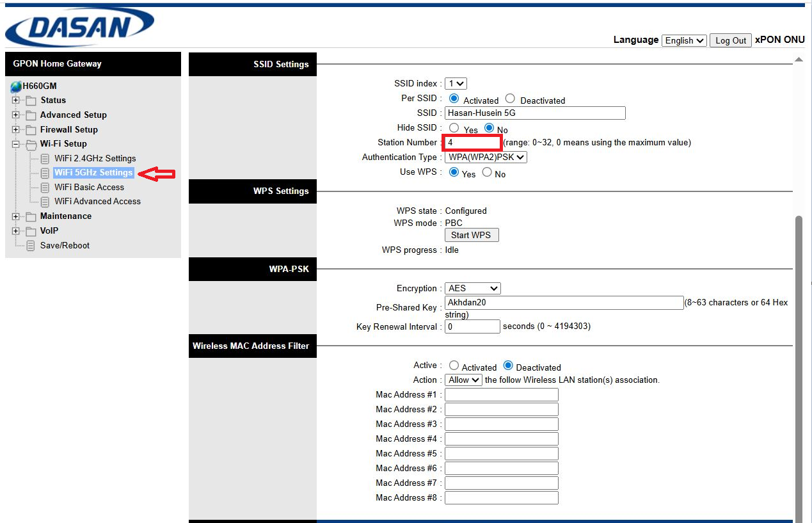Click the Pre-Shared Key input field
Screen dimensions: 812x523
click(564, 303)
